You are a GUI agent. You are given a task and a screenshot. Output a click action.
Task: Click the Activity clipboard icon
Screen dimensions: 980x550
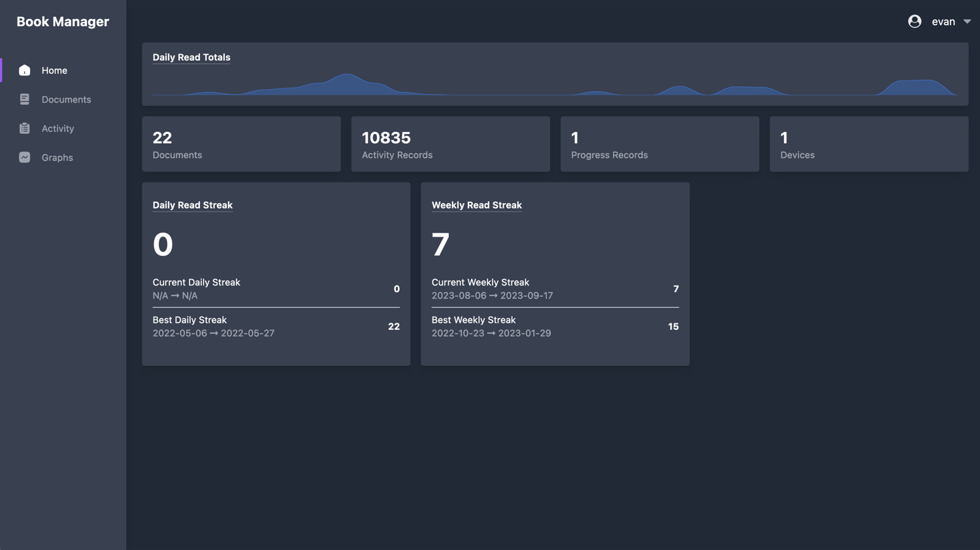(x=24, y=129)
